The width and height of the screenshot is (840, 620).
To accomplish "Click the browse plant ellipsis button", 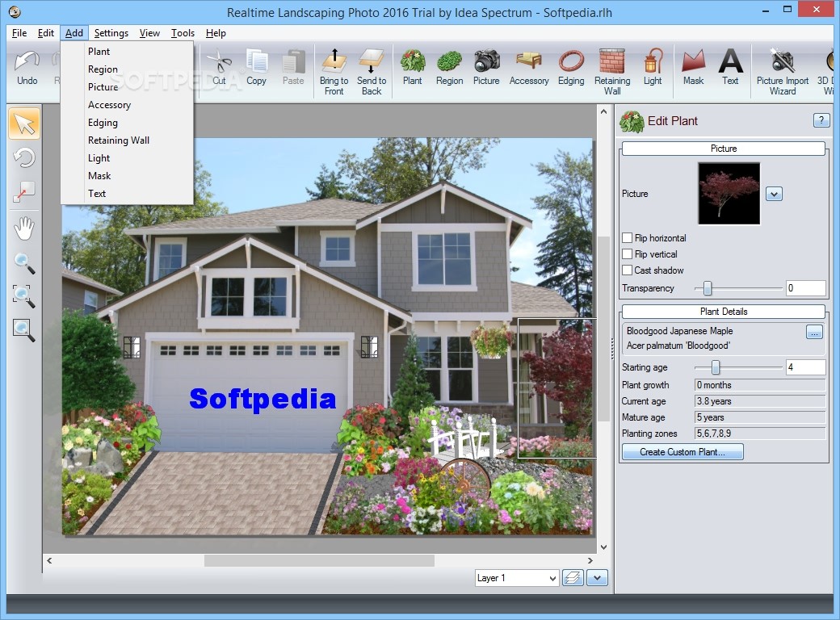I will point(814,332).
